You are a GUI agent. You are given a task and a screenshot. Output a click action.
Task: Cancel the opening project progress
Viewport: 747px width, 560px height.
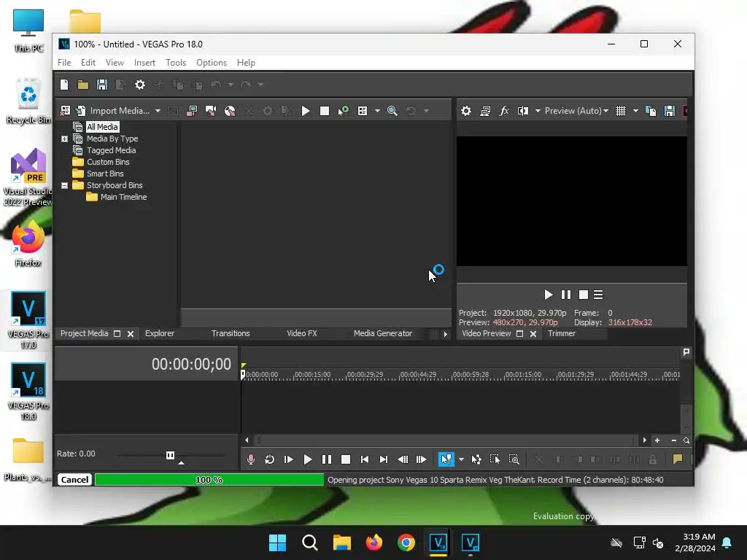(74, 480)
